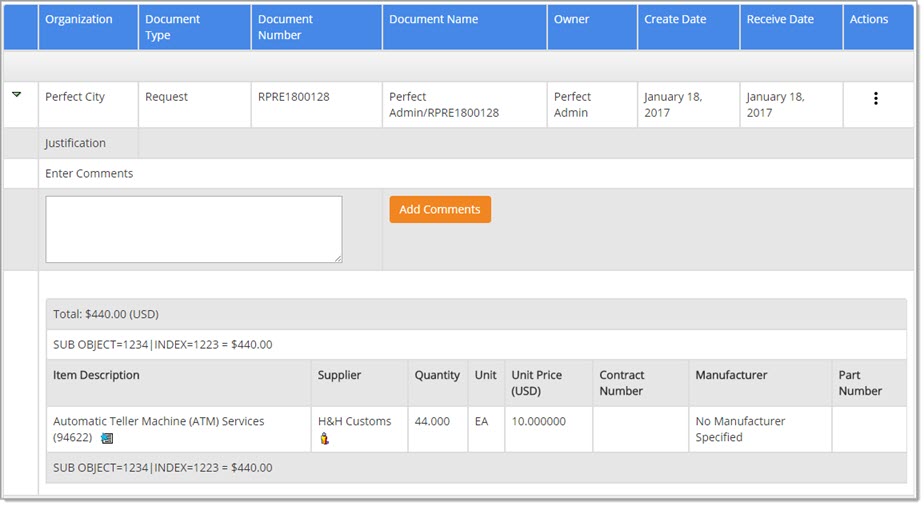Click the Document Name column header

(433, 19)
